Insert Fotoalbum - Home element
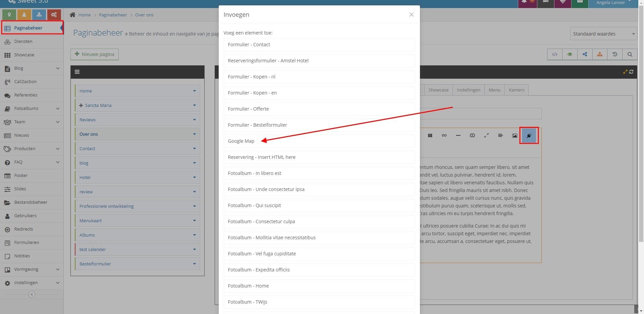644x314 pixels. [x=319, y=286]
